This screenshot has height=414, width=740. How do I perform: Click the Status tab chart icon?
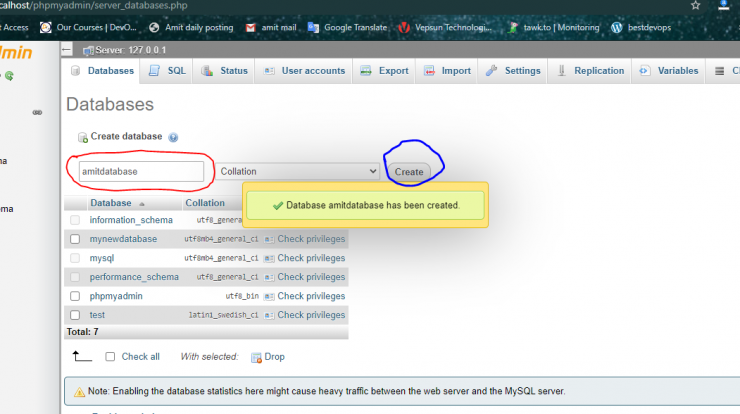207,71
